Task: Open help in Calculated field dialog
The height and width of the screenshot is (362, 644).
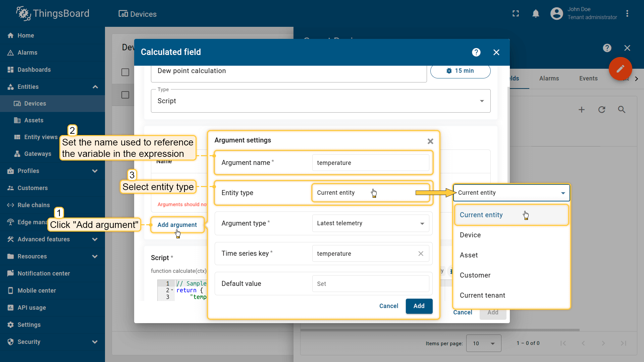Action: (x=476, y=52)
